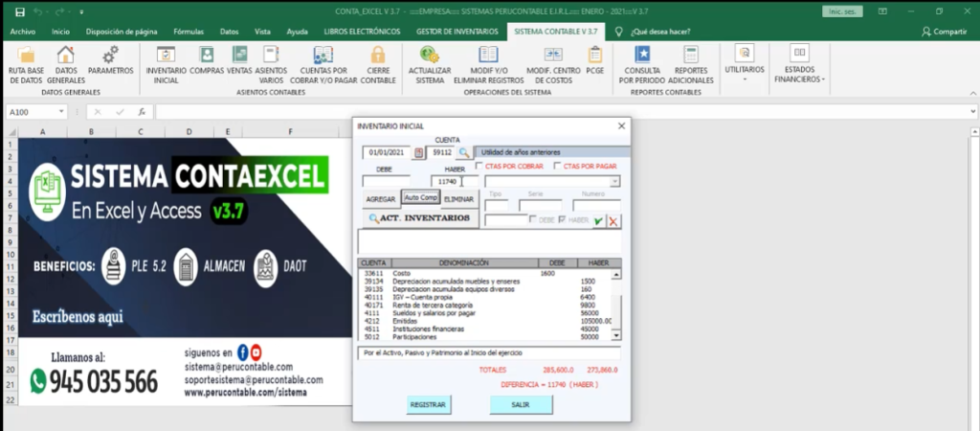980x431 pixels.
Task: Expand the formula bar chevron
Action: click(x=973, y=112)
